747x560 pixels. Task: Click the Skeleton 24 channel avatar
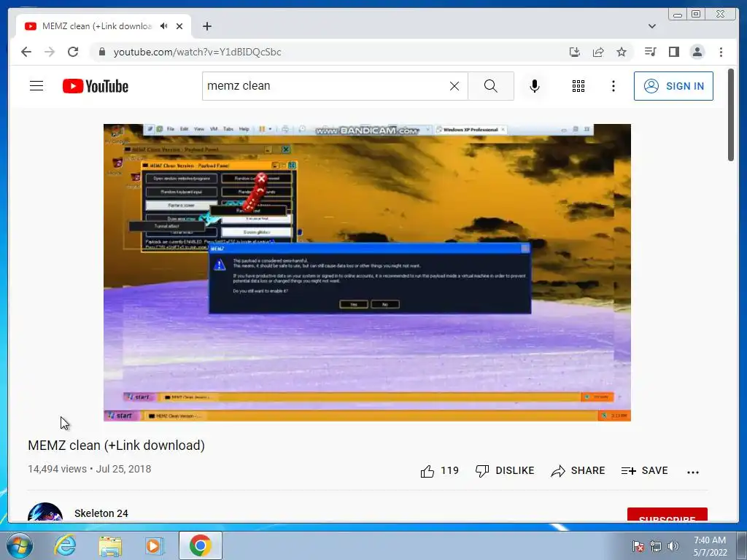point(45,513)
